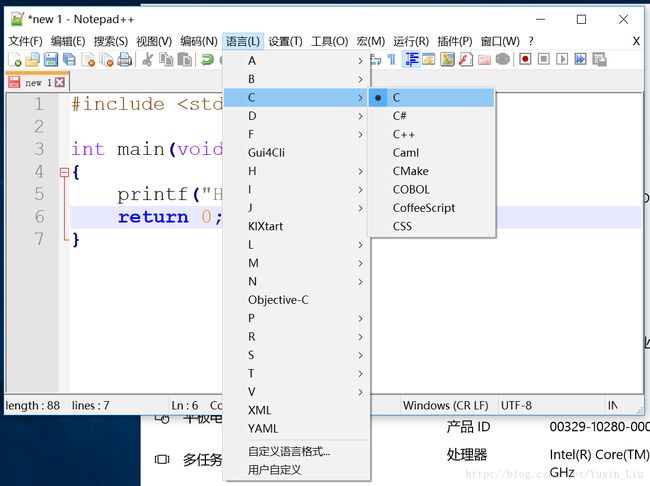Start macro recording with the red dot
Screen dimensions: 650x486
[525, 59]
